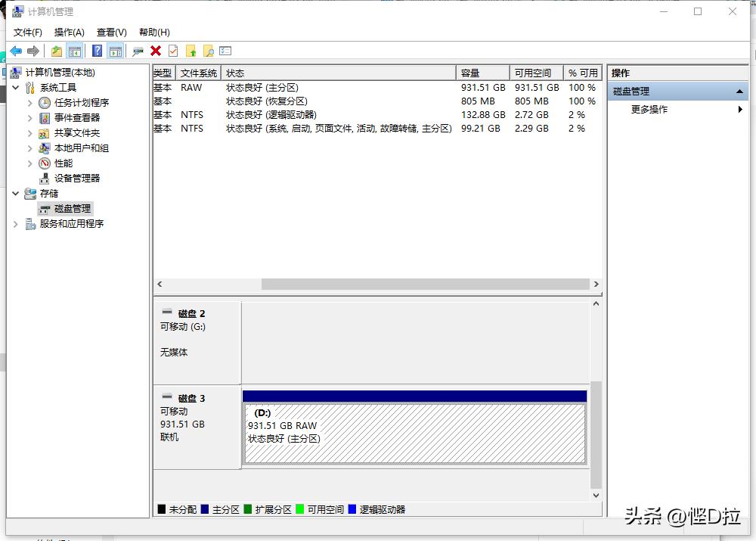This screenshot has width=756, height=541.
Task: Click the toolbar folder icon with green arrow
Action: coord(191,51)
